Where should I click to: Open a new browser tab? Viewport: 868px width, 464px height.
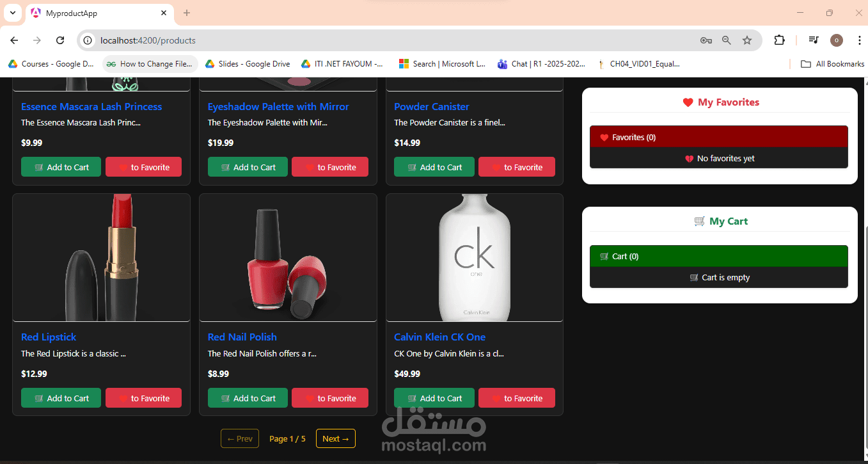(x=187, y=13)
